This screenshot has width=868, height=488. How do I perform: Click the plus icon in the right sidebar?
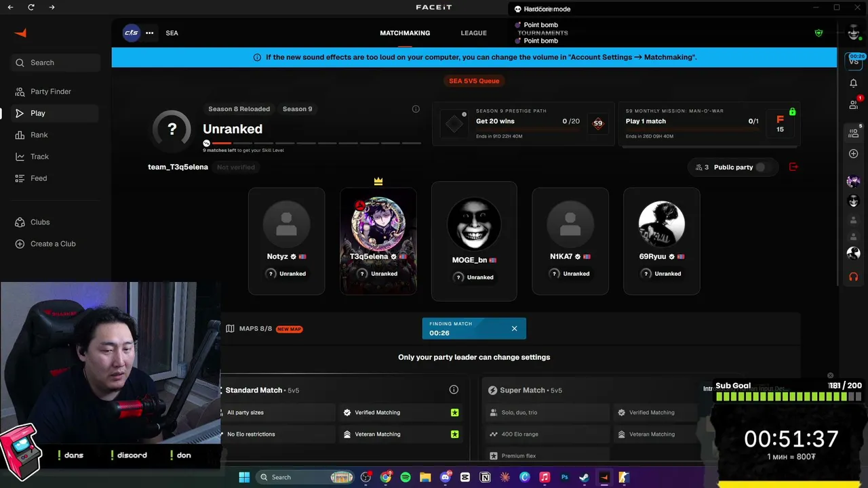(x=853, y=154)
